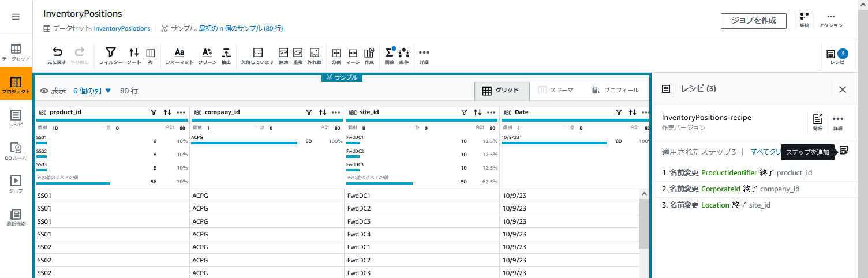Image resolution: width=868 pixels, height=278 pixels.
Task: Select プロジェクト in the left sidebar
Action: click(x=16, y=85)
